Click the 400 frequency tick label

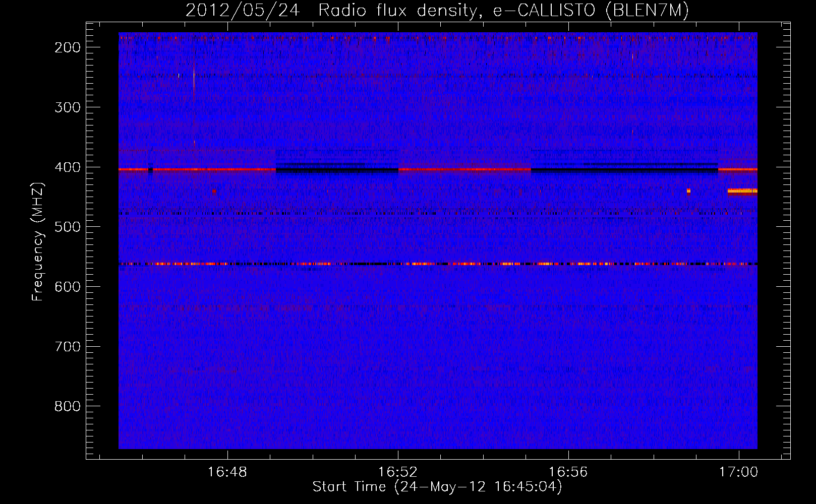coord(68,167)
